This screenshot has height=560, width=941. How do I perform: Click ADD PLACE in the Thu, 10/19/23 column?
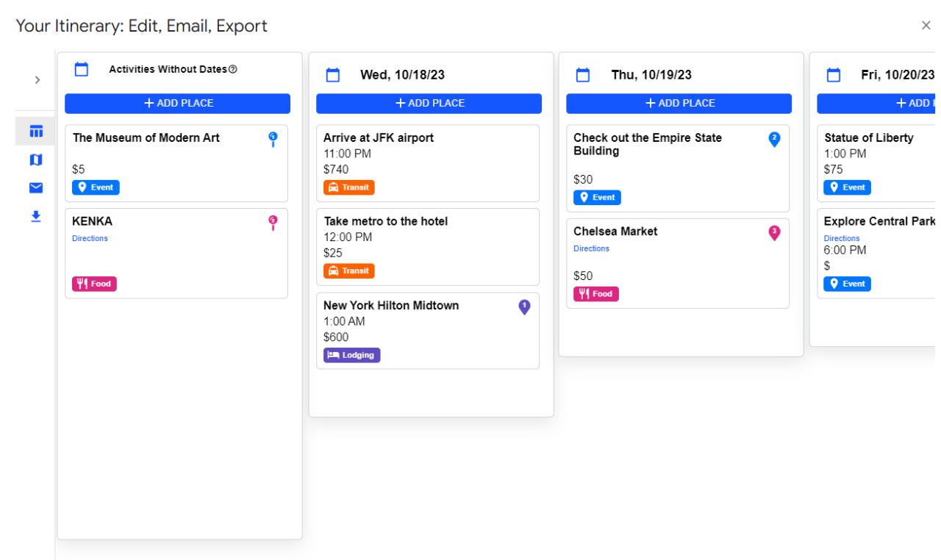(x=679, y=103)
